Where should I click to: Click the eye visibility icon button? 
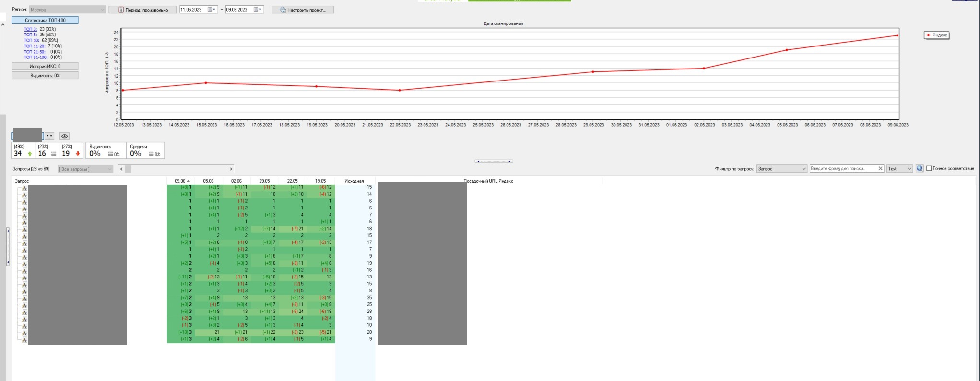click(64, 136)
